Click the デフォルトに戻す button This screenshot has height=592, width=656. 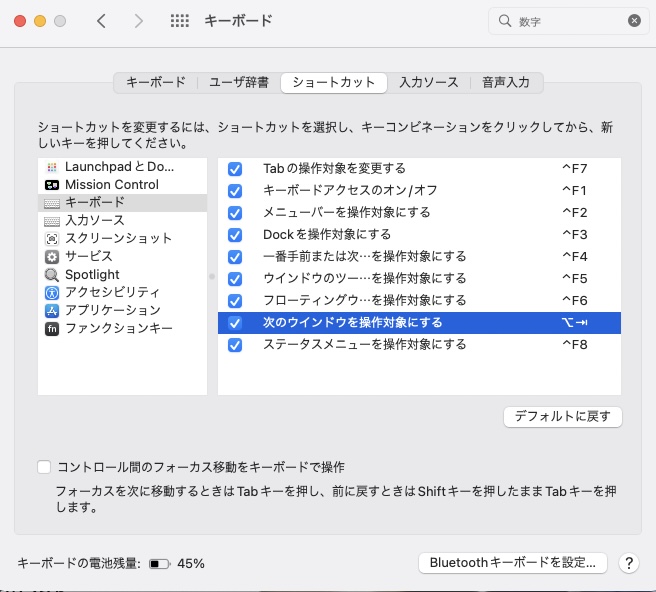click(x=563, y=417)
